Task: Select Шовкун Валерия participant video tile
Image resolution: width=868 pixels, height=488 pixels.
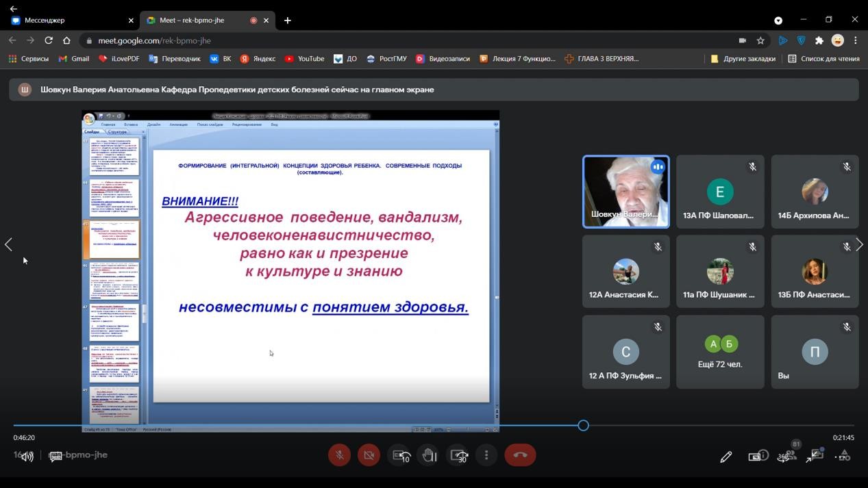Action: click(625, 192)
